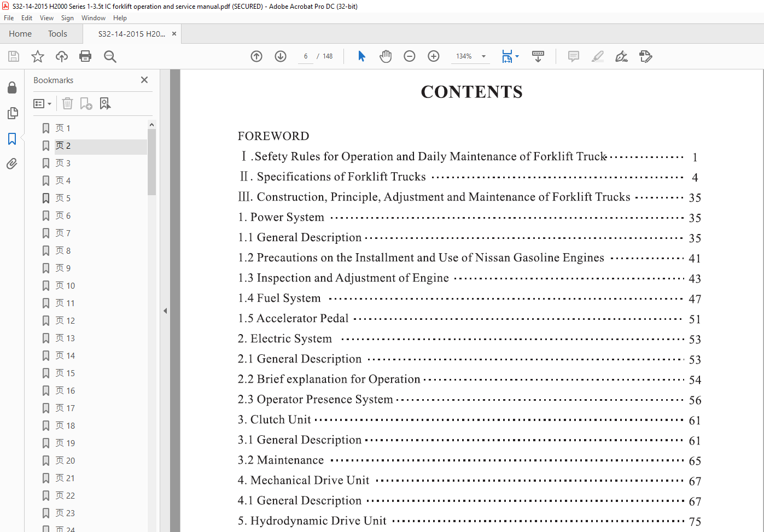The height and width of the screenshot is (532, 764).
Task: Click the upload to cloud icon
Action: 62,56
